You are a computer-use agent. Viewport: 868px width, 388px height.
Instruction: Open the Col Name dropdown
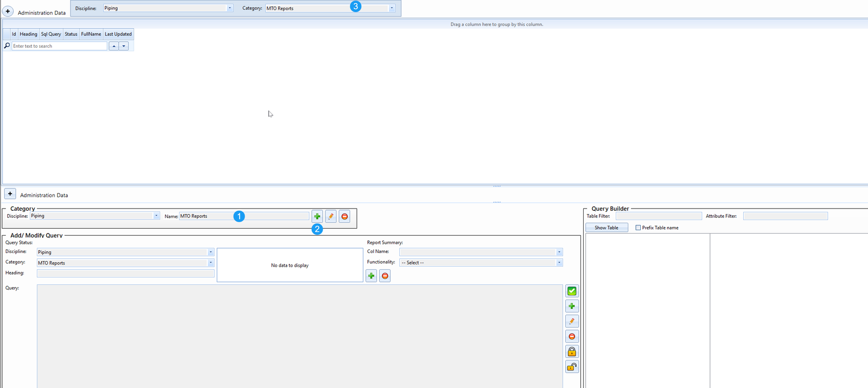tap(559, 252)
